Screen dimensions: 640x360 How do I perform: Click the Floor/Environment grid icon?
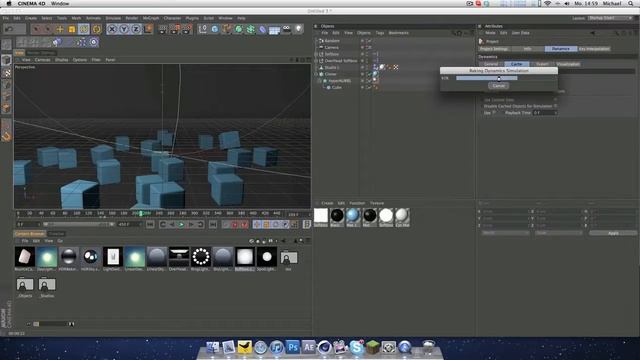pos(274,29)
